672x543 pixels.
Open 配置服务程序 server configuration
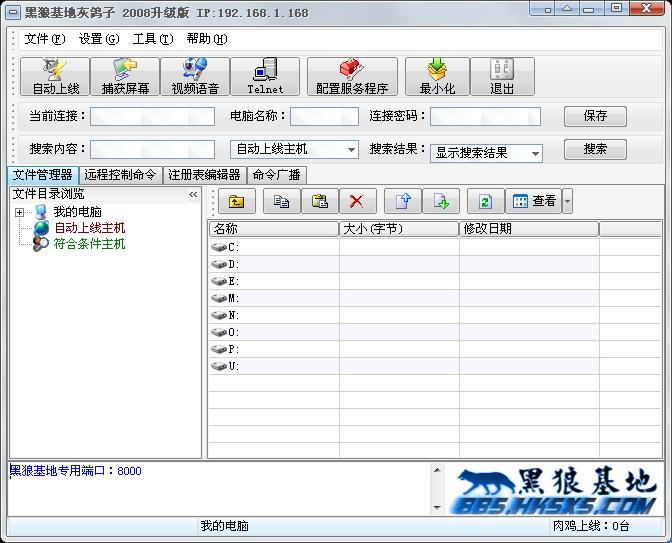pyautogui.click(x=352, y=77)
